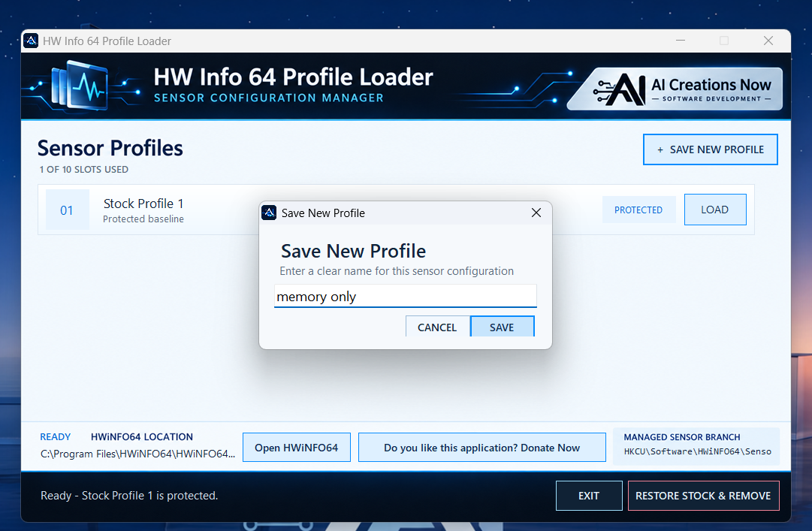The width and height of the screenshot is (812, 531).
Task: Click the EXIT button
Action: tap(589, 496)
